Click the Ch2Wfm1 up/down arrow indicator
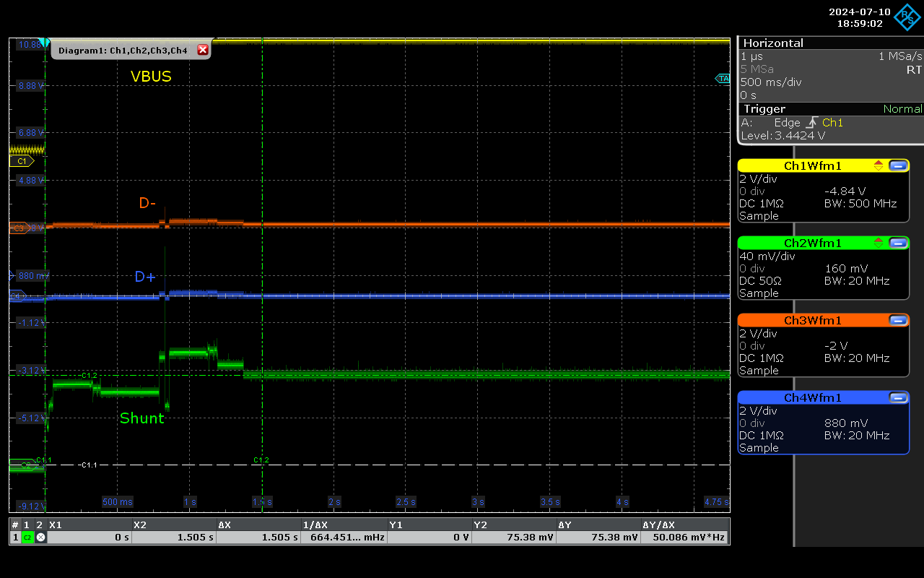 [x=878, y=243]
